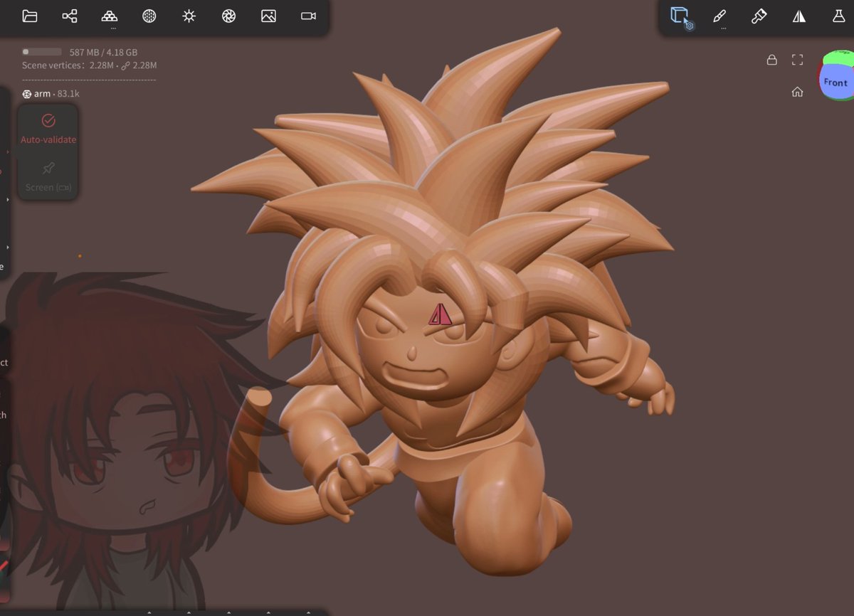Reset view with the home icon
This screenshot has height=616, width=854.
click(x=797, y=92)
